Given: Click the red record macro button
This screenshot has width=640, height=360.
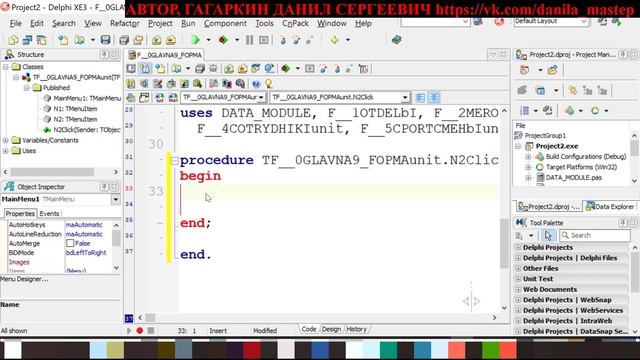Looking at the screenshot, I should (140, 331).
